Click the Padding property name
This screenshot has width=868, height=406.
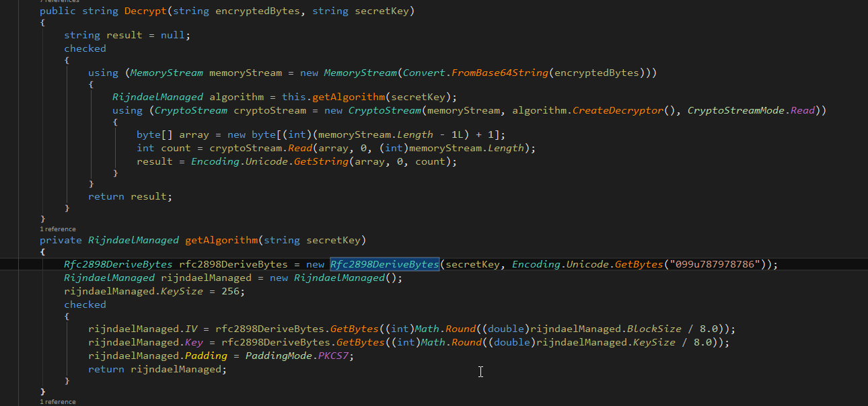pyautogui.click(x=206, y=356)
